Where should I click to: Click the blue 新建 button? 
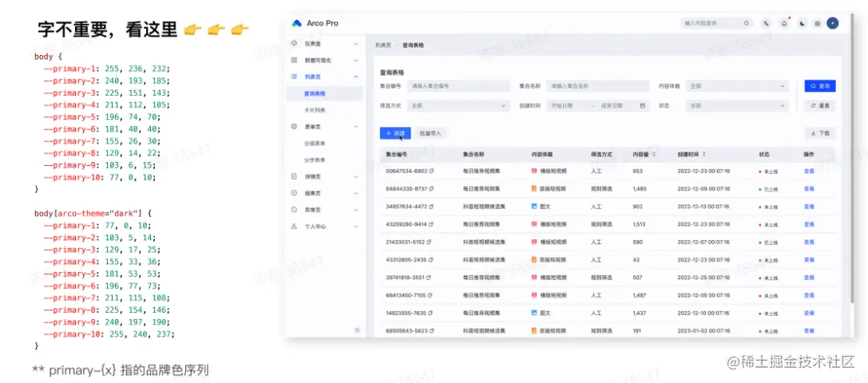(395, 133)
